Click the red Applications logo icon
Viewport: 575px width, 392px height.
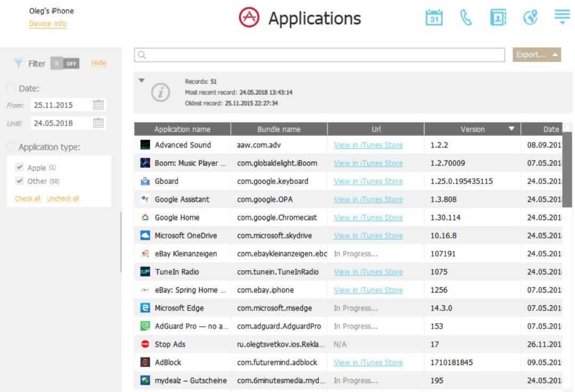(249, 17)
